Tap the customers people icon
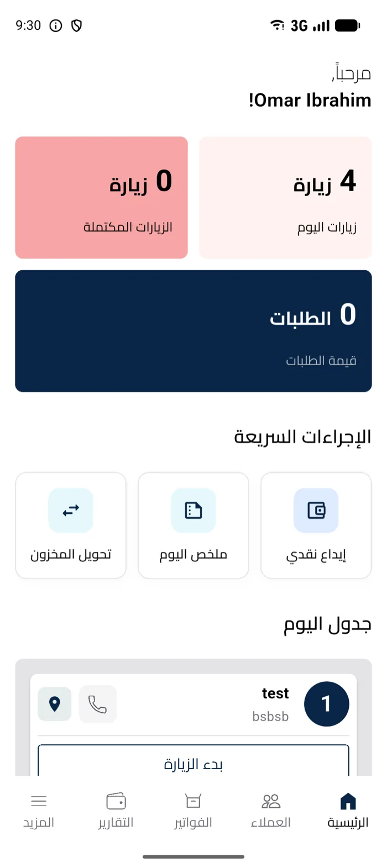The height and width of the screenshot is (868, 387). point(271,801)
